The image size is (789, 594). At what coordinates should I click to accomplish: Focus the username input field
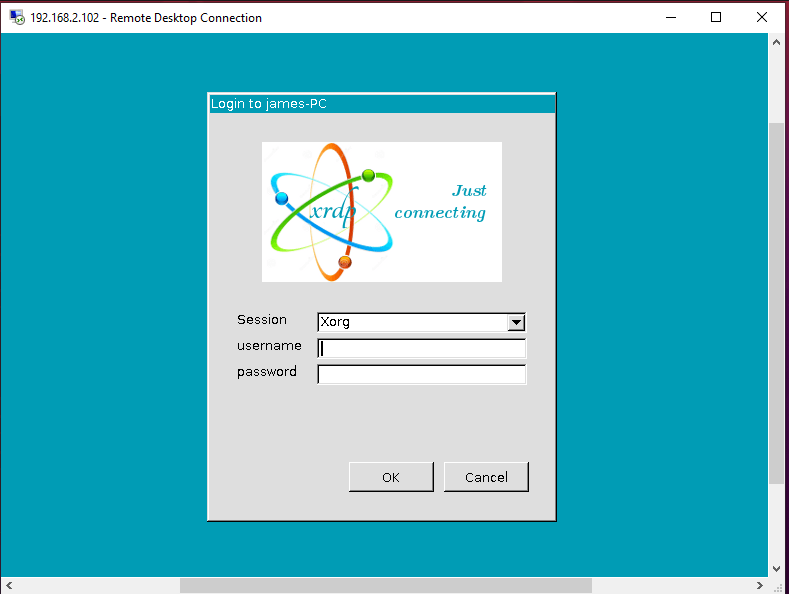pyautogui.click(x=422, y=348)
